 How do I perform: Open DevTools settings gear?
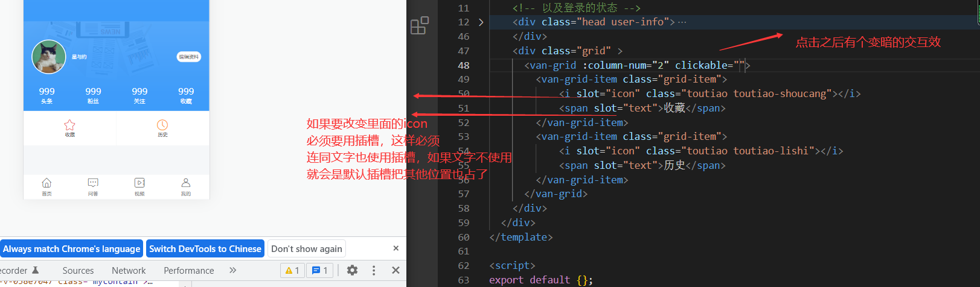(352, 270)
